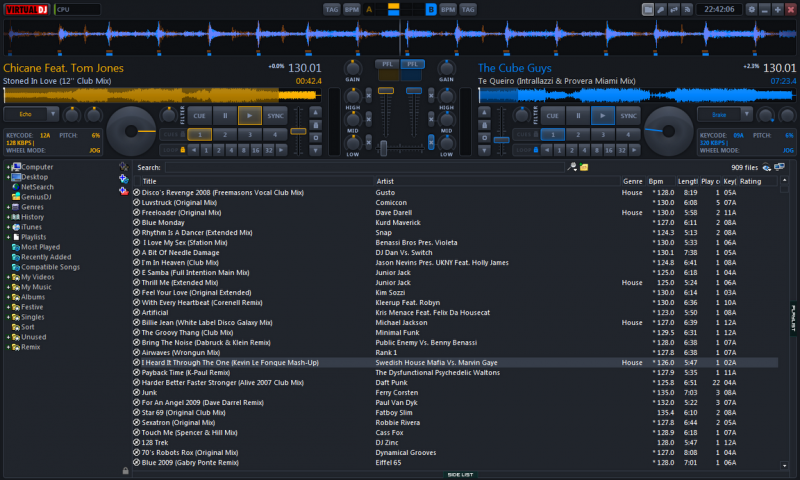Click deck A BPM button in top bar
The height and width of the screenshot is (480, 800).
tap(352, 9)
